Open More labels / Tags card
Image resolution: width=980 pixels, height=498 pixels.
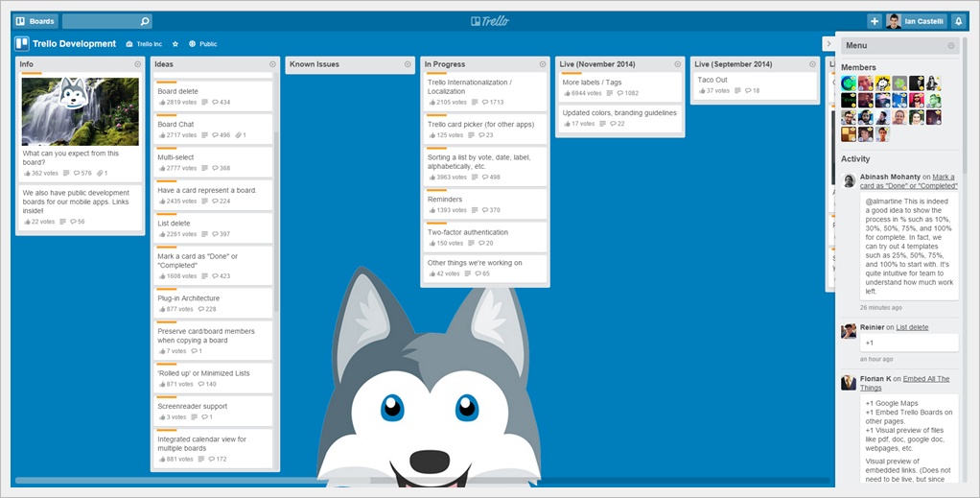620,87
